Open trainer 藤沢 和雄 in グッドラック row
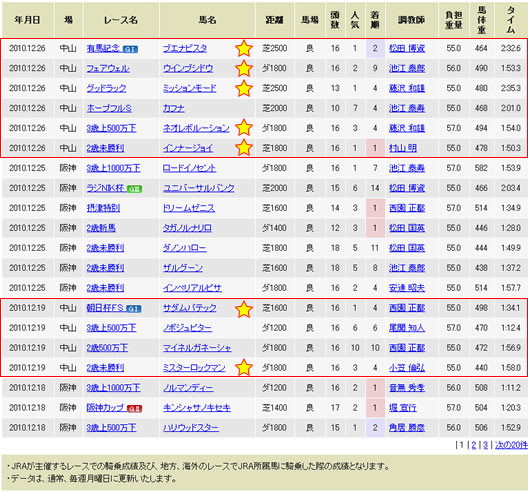528x492 pixels. (x=407, y=88)
